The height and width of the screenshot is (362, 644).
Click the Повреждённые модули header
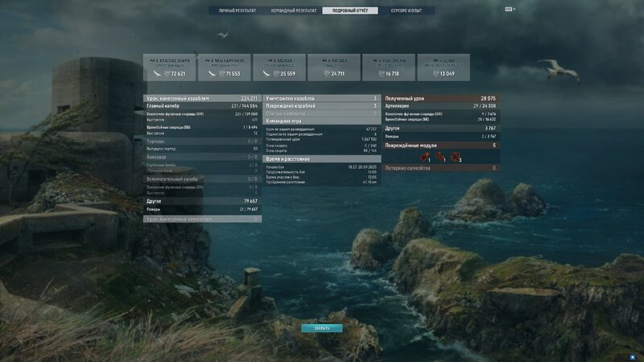tap(440, 146)
